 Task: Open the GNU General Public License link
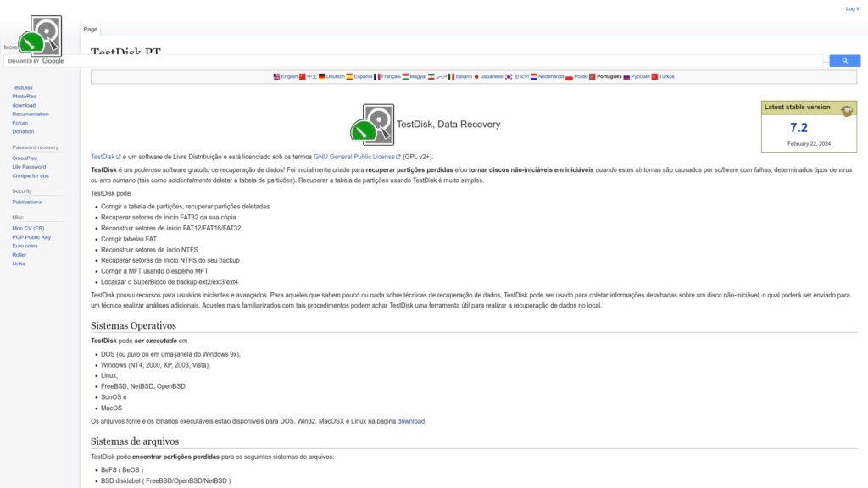[x=354, y=157]
